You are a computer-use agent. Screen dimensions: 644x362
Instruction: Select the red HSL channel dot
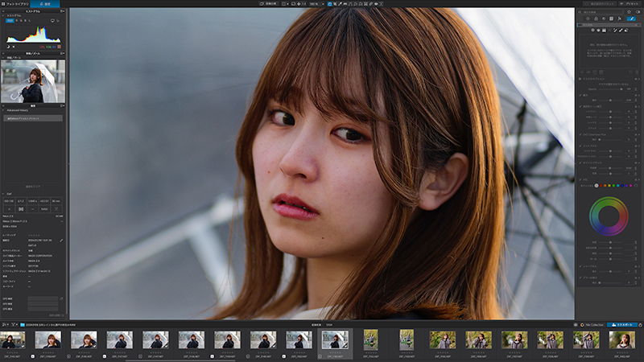pos(601,186)
